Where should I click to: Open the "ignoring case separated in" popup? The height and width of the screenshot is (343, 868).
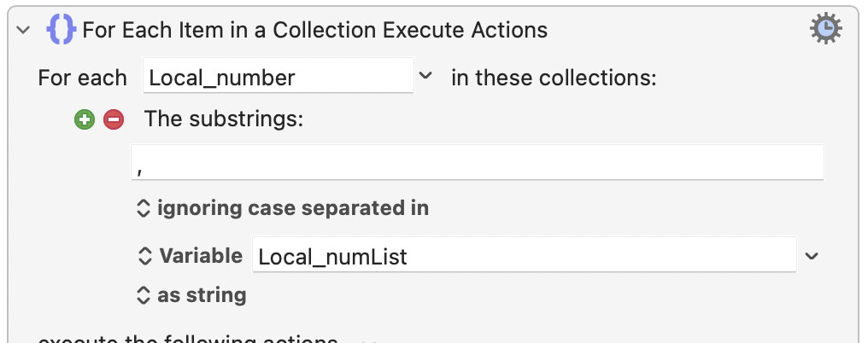(283, 208)
